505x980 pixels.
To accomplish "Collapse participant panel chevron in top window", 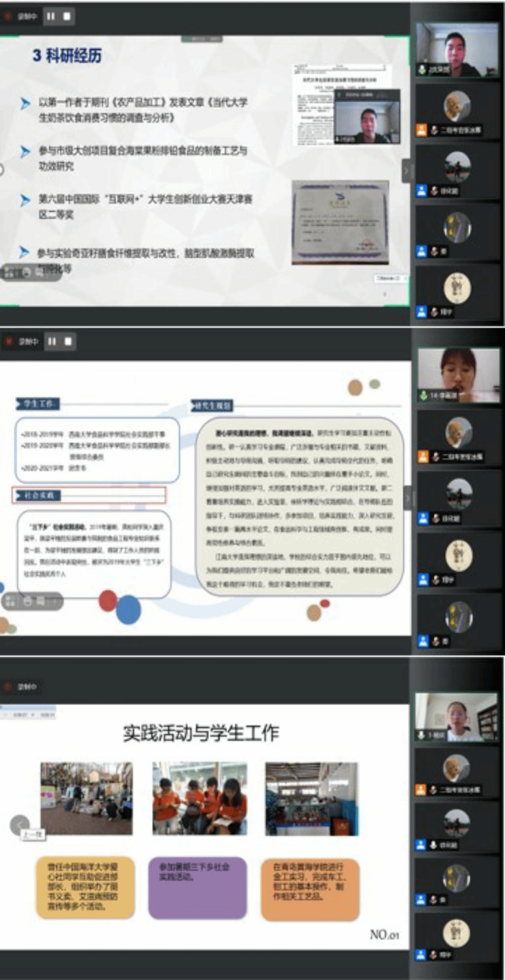I will pyautogui.click(x=406, y=171).
